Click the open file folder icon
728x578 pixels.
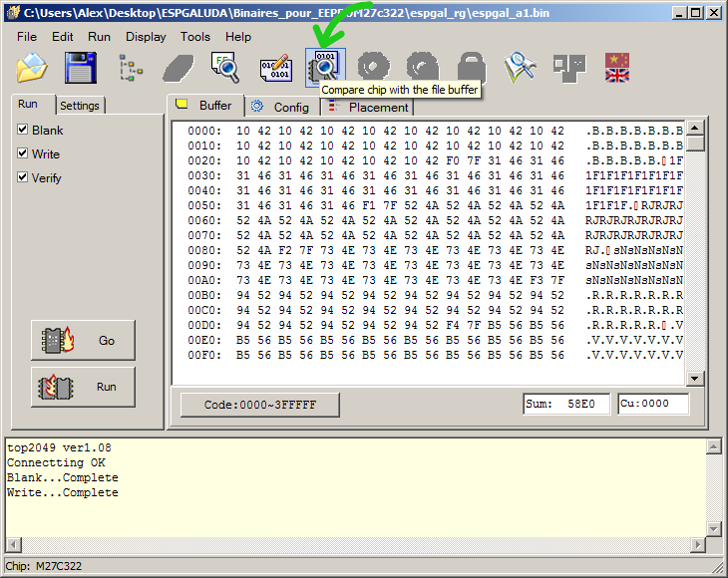point(33,68)
